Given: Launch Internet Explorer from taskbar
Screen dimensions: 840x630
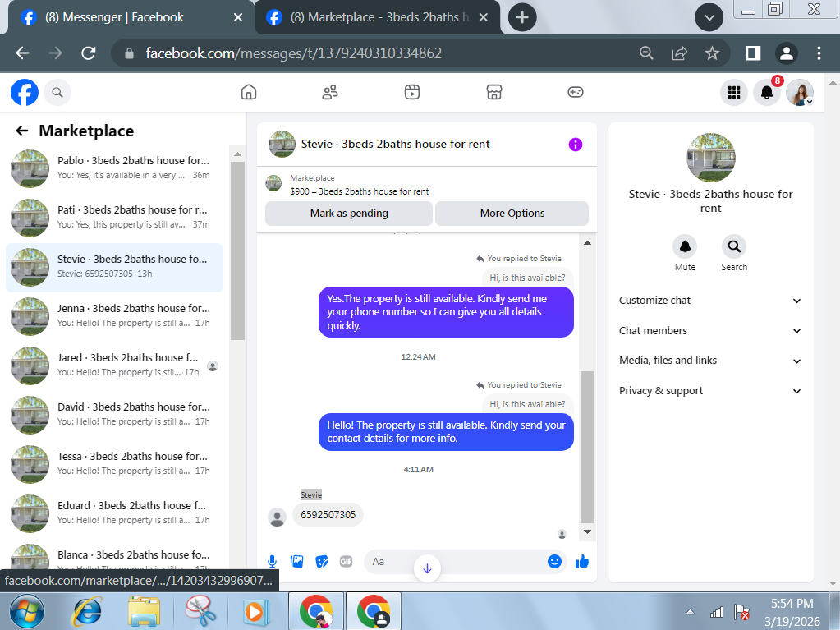Looking at the screenshot, I should pyautogui.click(x=87, y=611).
